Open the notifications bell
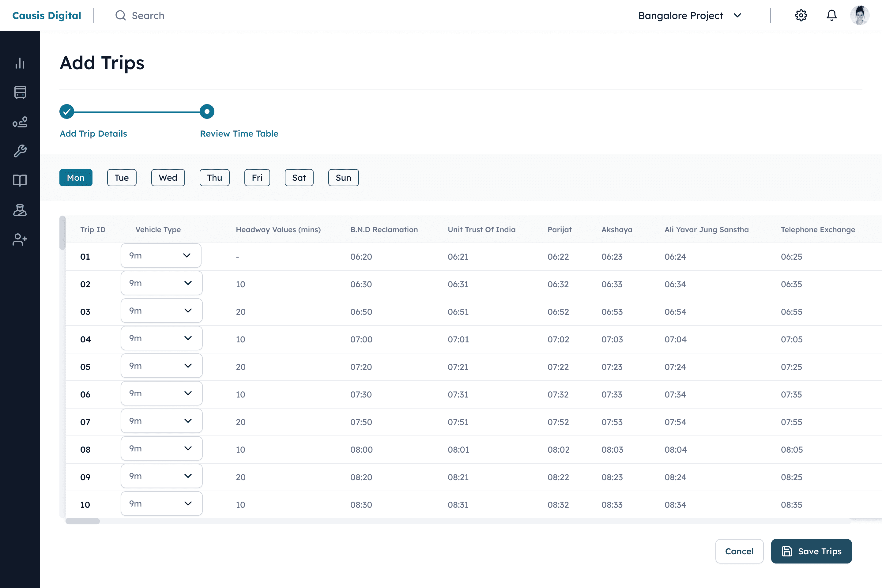Screen dimensions: 882x588 831,15
